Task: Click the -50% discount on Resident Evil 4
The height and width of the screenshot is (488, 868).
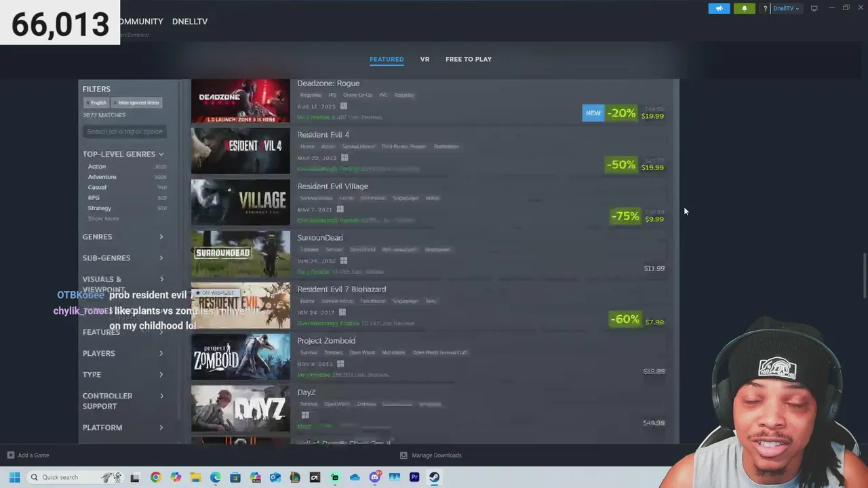Action: tap(621, 165)
